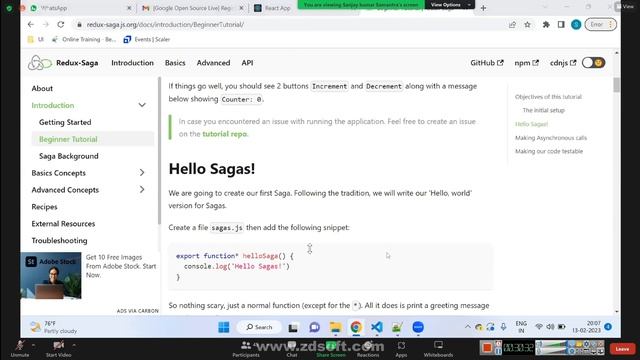Image resolution: width=640 pixels, height=360 pixels.
Task: Open File Explorer from the taskbar
Action: point(336,327)
